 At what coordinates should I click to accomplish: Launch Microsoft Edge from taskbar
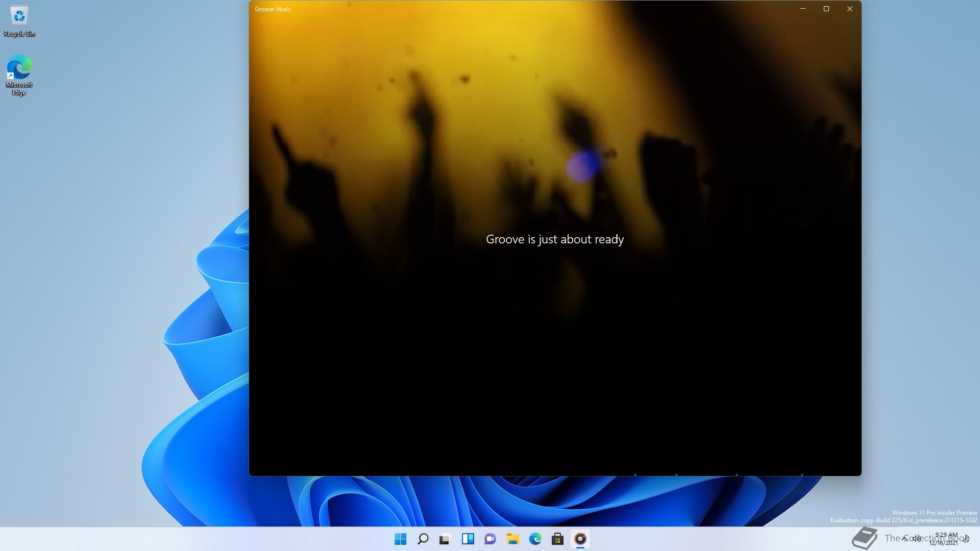(535, 539)
